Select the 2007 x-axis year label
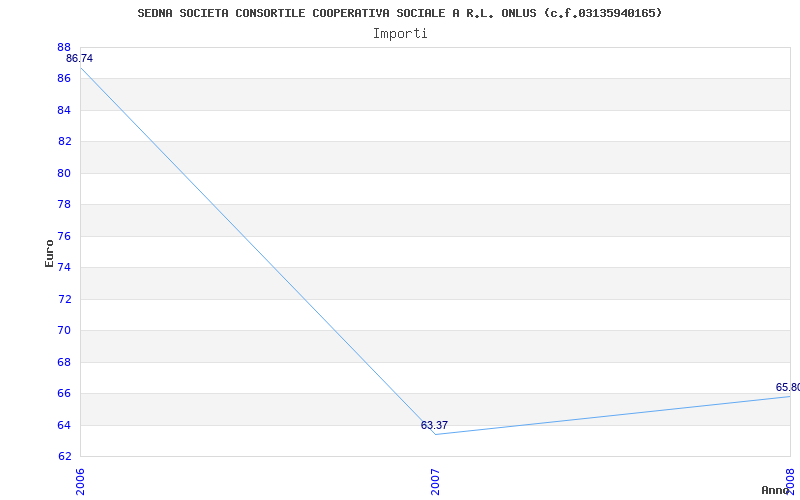The width and height of the screenshot is (800, 500). coord(435,482)
